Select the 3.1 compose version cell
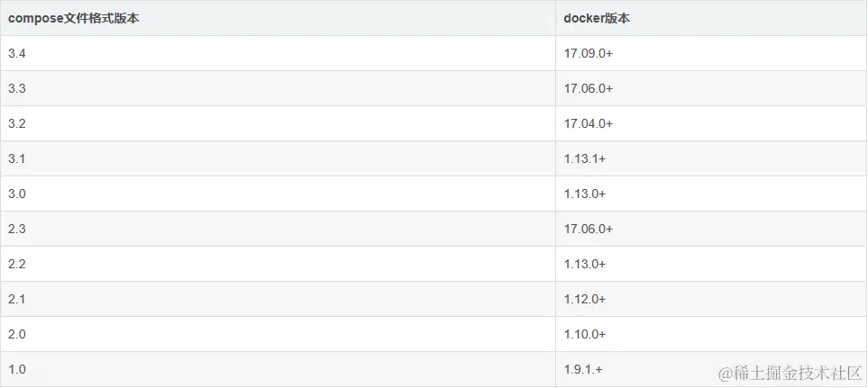868x388 pixels. coord(278,158)
